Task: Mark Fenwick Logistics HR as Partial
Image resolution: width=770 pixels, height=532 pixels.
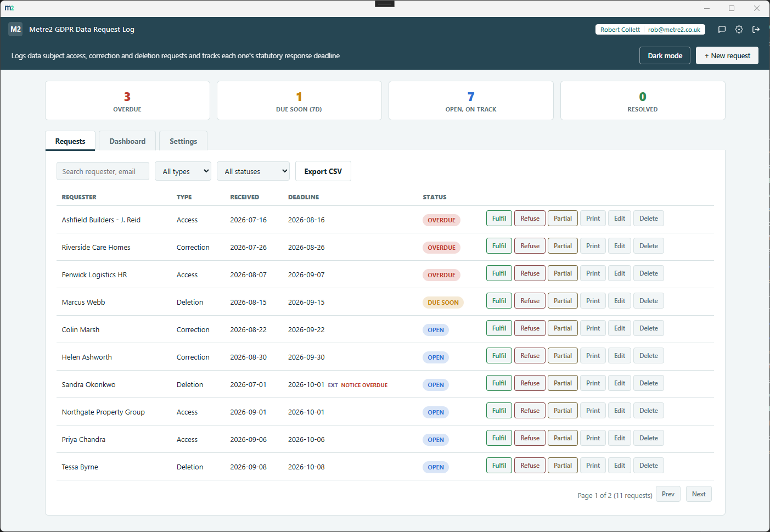Action: click(x=563, y=273)
